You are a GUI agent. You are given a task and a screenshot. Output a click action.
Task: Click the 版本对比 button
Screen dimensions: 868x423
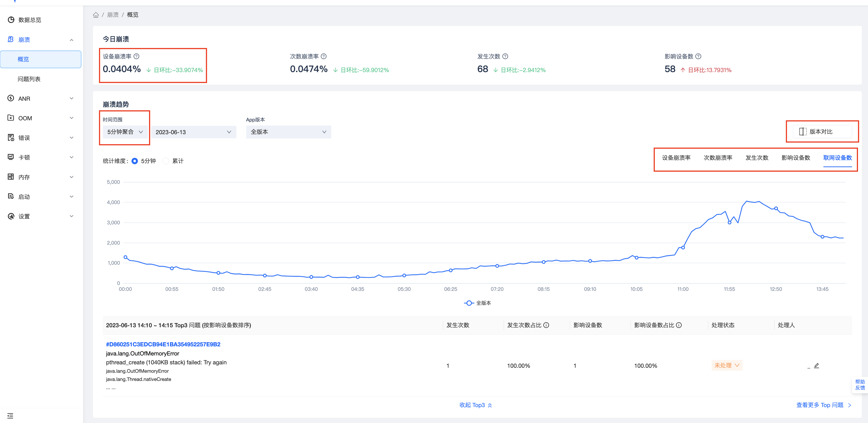pos(822,132)
